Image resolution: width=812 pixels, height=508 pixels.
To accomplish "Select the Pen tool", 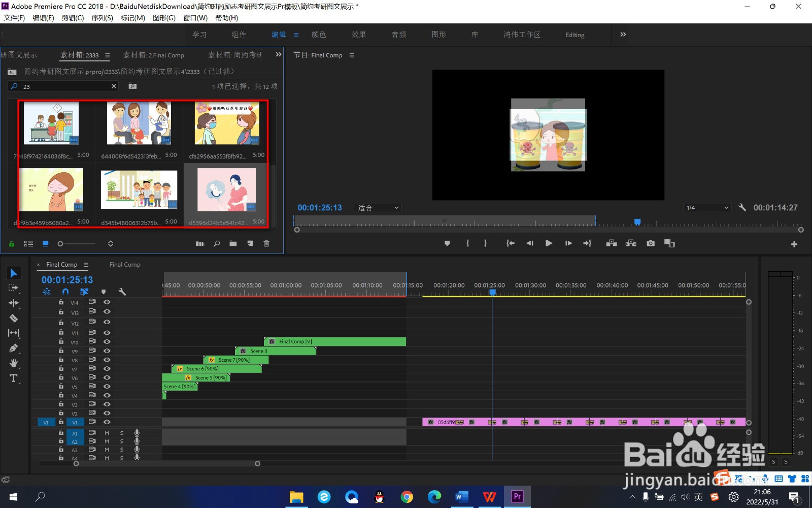I will (14, 348).
